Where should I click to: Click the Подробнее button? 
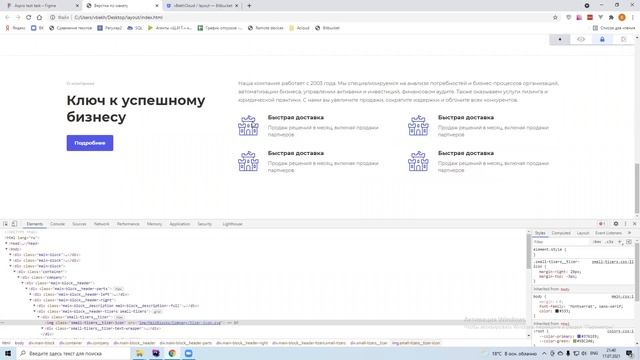tap(90, 143)
